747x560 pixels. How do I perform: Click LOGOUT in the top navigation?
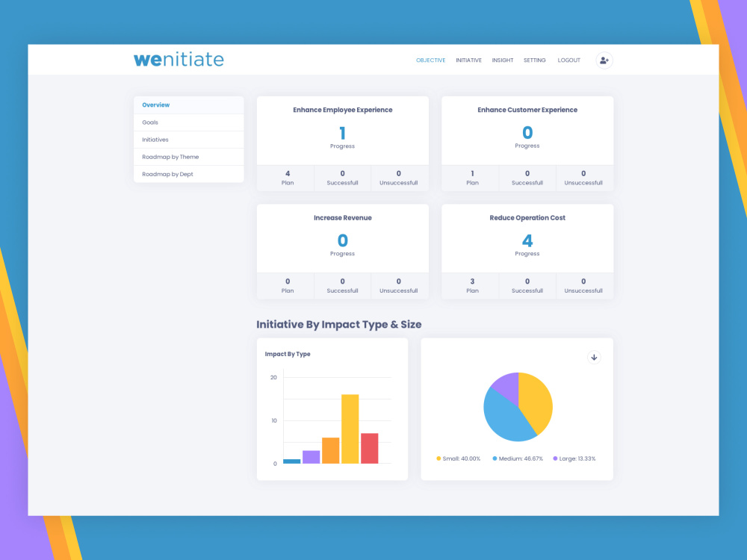pos(568,60)
